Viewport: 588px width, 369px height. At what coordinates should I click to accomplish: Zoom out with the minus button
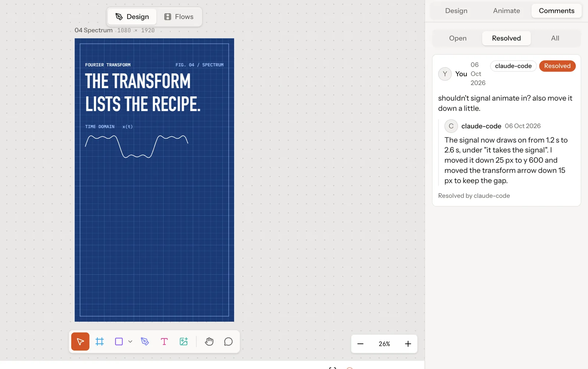point(360,344)
